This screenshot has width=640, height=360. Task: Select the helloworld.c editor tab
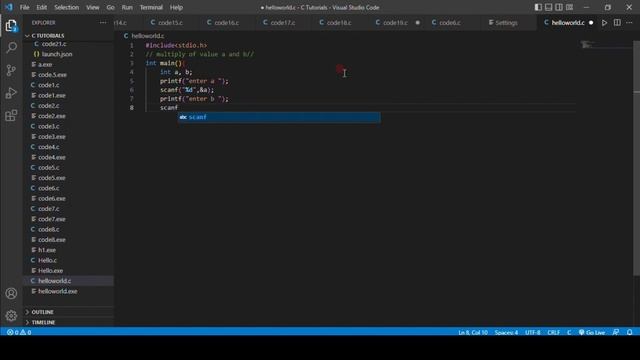click(568, 23)
